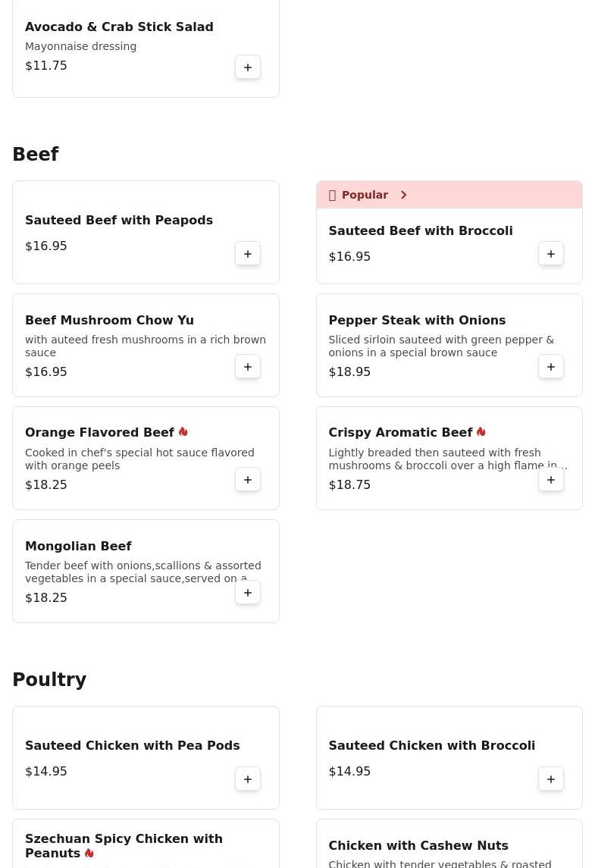The height and width of the screenshot is (868, 595).
Task: Add Crispy Aromatic Beef to cart
Action: click(551, 480)
